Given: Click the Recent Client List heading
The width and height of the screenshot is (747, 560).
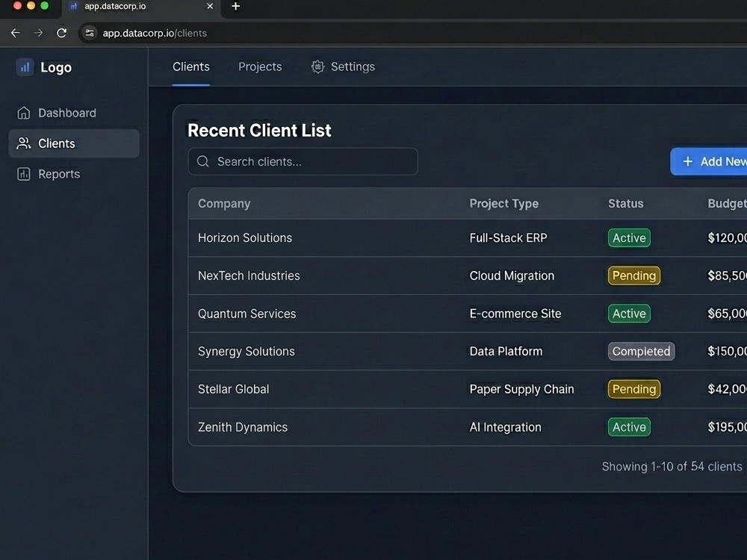Looking at the screenshot, I should 259,131.
